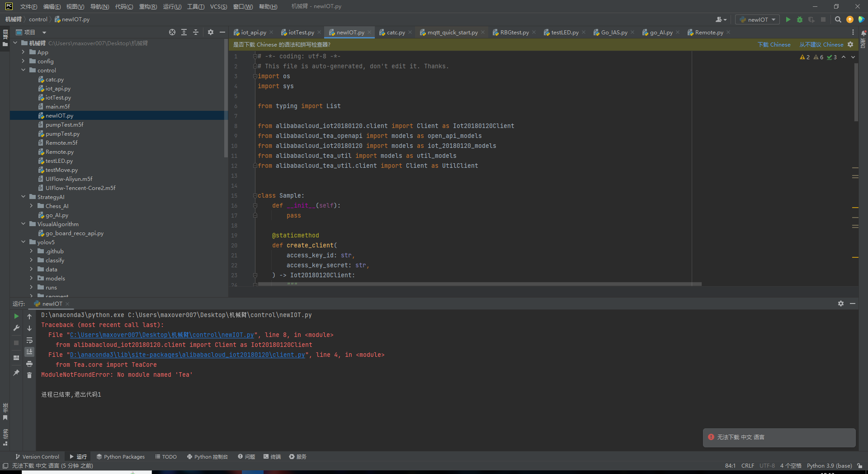Click Collapse All in Project panel
Image resolution: width=868 pixels, height=474 pixels.
click(x=196, y=32)
